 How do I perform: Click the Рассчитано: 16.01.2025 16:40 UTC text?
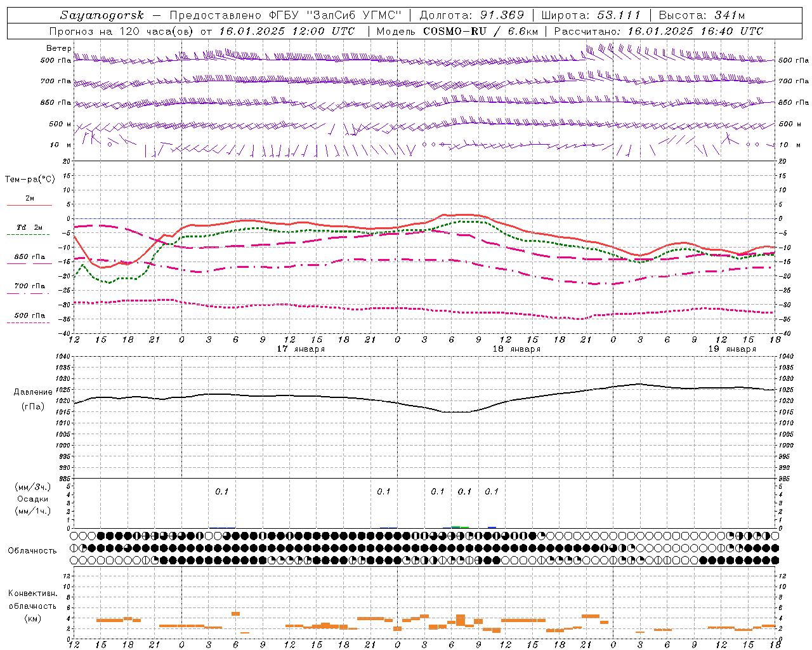tap(658, 31)
